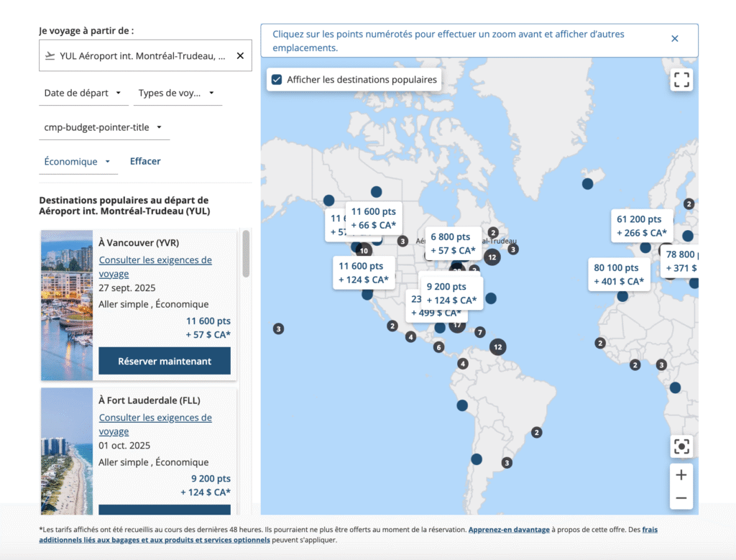Zoom out with the minus button
This screenshot has height=560, width=736.
tap(681, 498)
